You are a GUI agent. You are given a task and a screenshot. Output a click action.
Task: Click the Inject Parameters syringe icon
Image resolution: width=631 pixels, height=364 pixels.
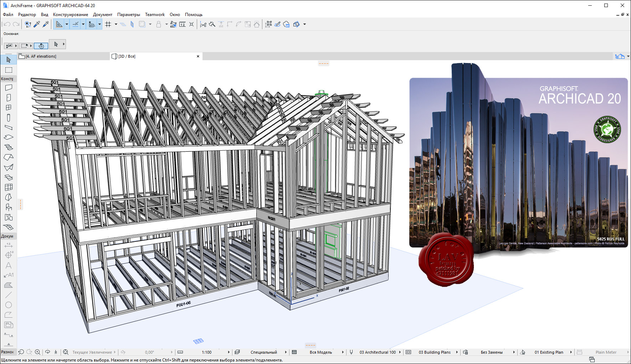(x=46, y=24)
